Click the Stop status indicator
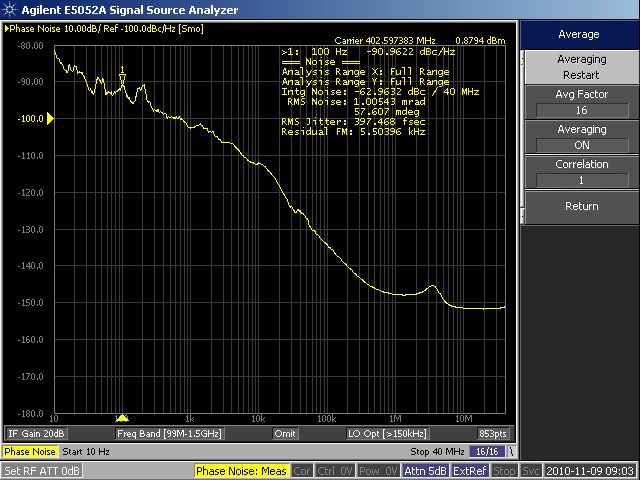 [504, 471]
